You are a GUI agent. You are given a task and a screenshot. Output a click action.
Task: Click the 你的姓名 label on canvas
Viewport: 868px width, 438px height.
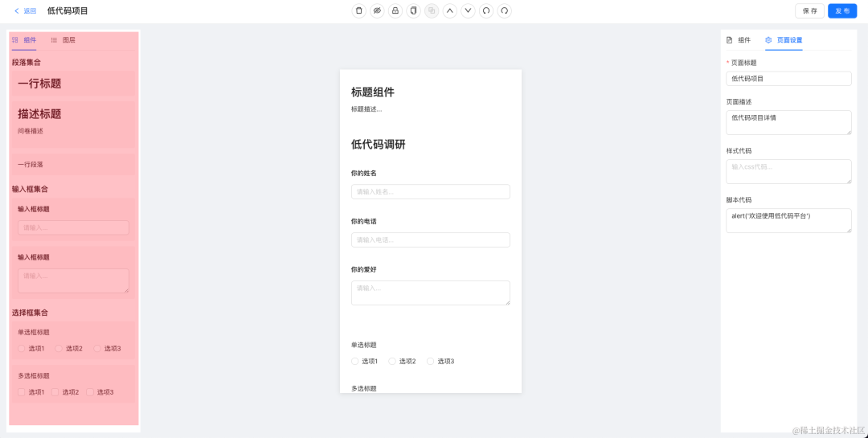[x=364, y=174]
